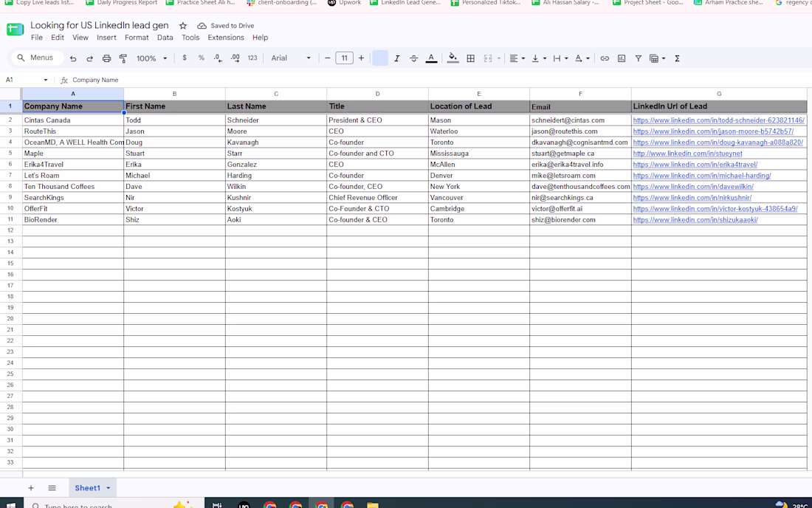Insert a link from the toolbar
This screenshot has width=812, height=508.
[605, 58]
